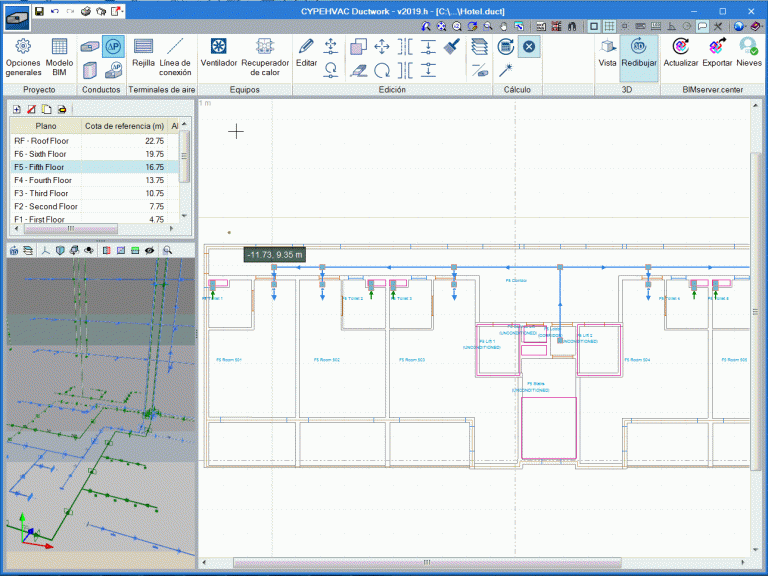768x576 pixels.
Task: Select RF - Roof Floor plan
Action: tap(47, 141)
